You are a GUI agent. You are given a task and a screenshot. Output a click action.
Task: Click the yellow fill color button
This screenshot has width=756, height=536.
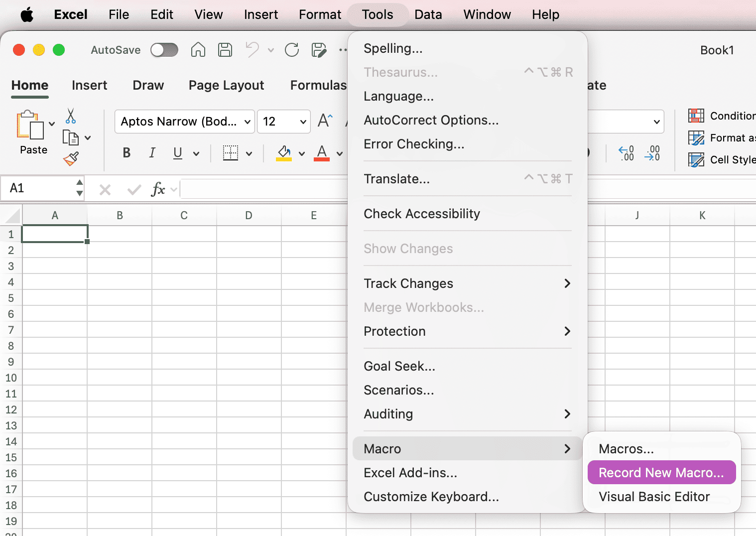[284, 153]
